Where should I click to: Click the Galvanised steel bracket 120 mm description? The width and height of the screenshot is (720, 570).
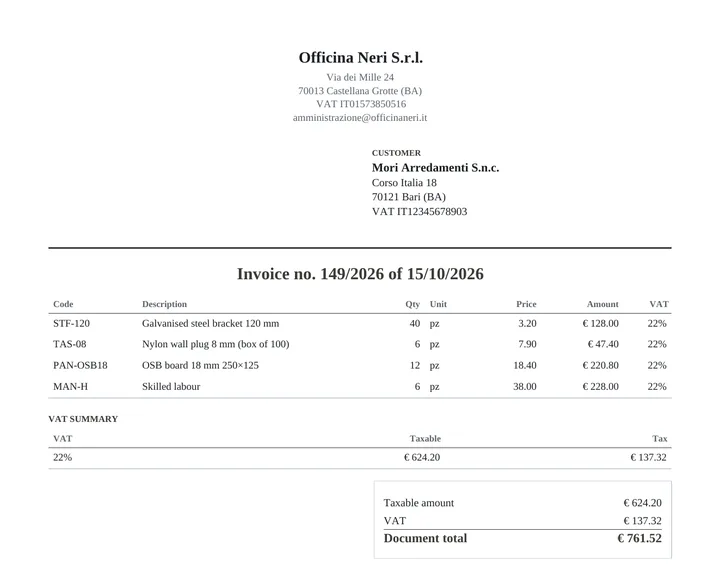coord(210,323)
